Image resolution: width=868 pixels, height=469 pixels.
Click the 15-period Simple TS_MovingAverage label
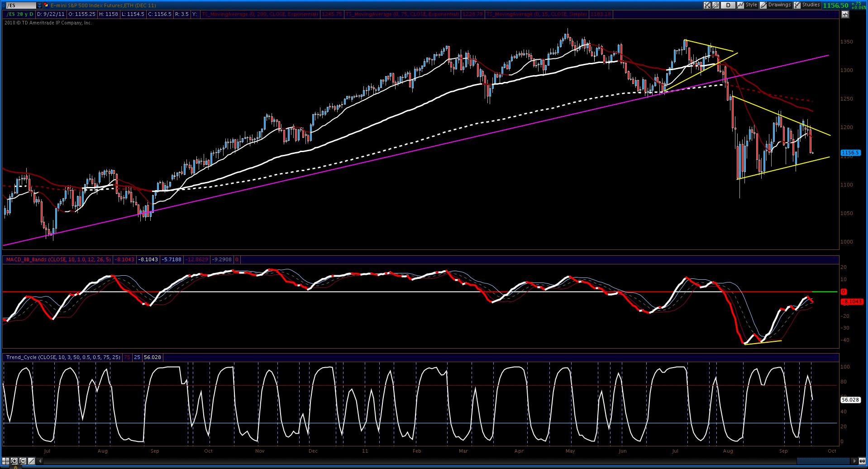[x=537, y=14]
